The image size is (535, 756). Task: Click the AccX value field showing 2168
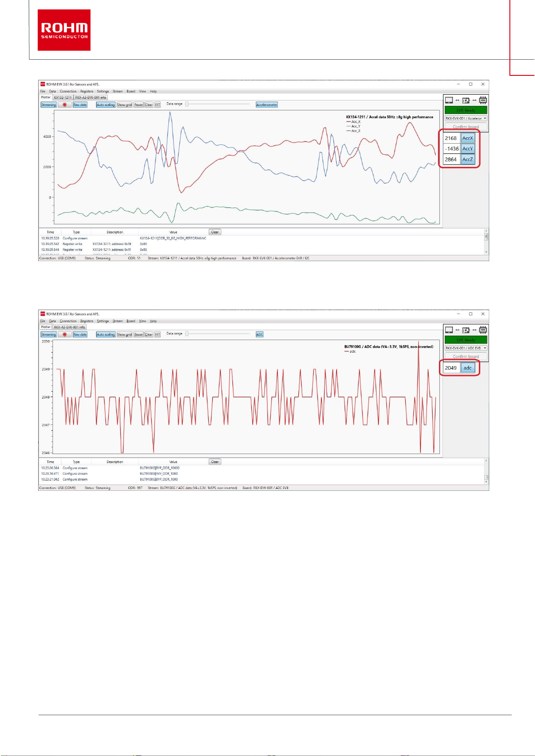452,138
